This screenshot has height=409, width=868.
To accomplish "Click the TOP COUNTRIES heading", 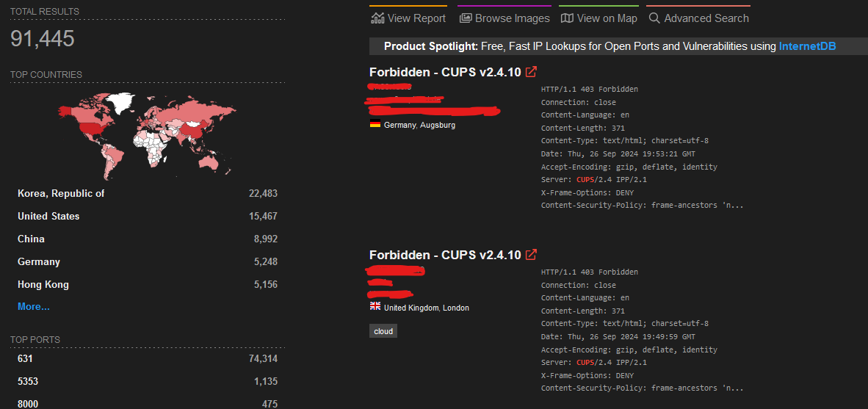I will 46,75.
